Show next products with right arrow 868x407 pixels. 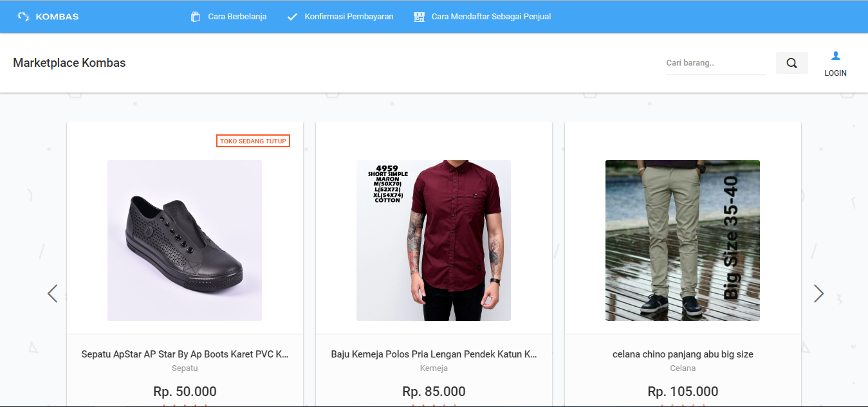pos(818,293)
